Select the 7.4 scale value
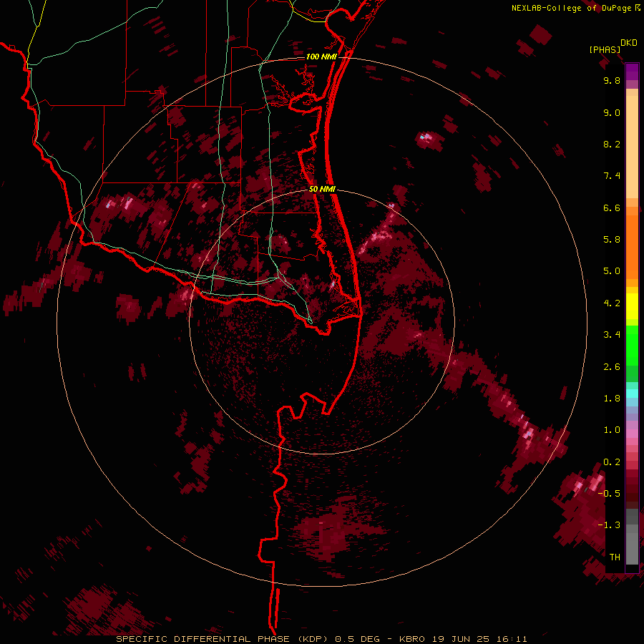The height and width of the screenshot is (644, 644). click(x=612, y=176)
